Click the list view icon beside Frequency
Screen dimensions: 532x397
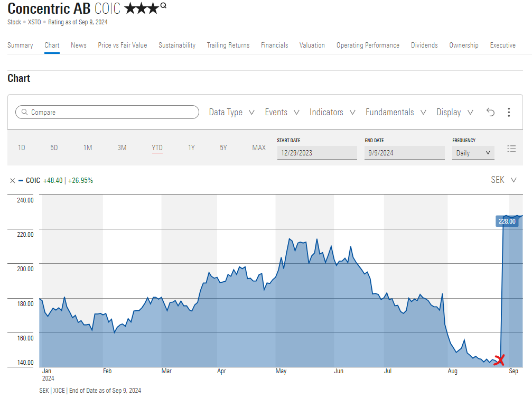511,149
